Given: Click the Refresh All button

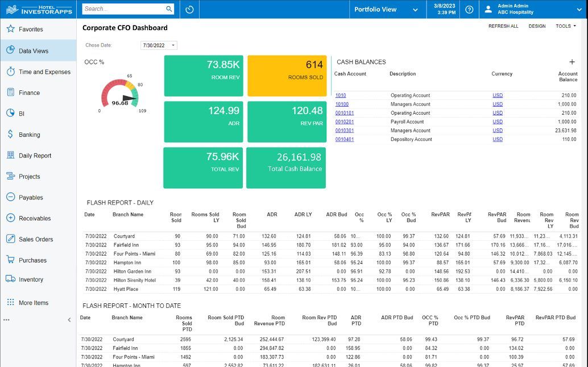Looking at the screenshot, I should pyautogui.click(x=503, y=26).
